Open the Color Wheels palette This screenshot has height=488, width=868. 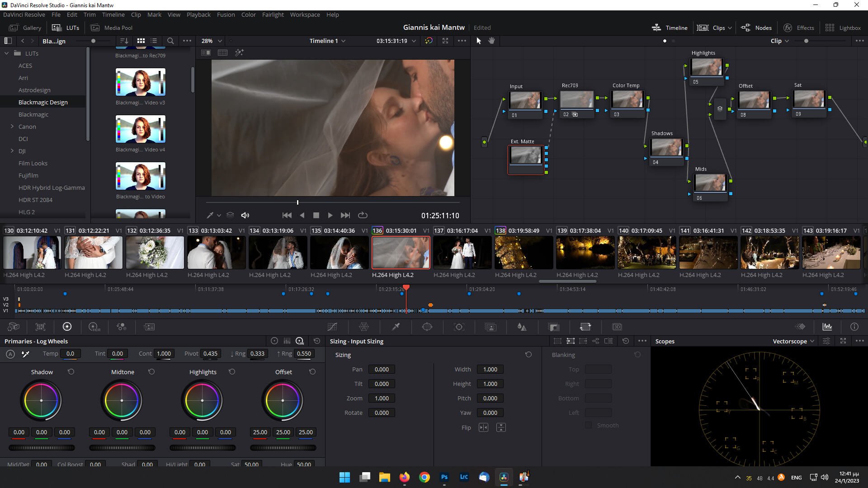pyautogui.click(x=67, y=327)
